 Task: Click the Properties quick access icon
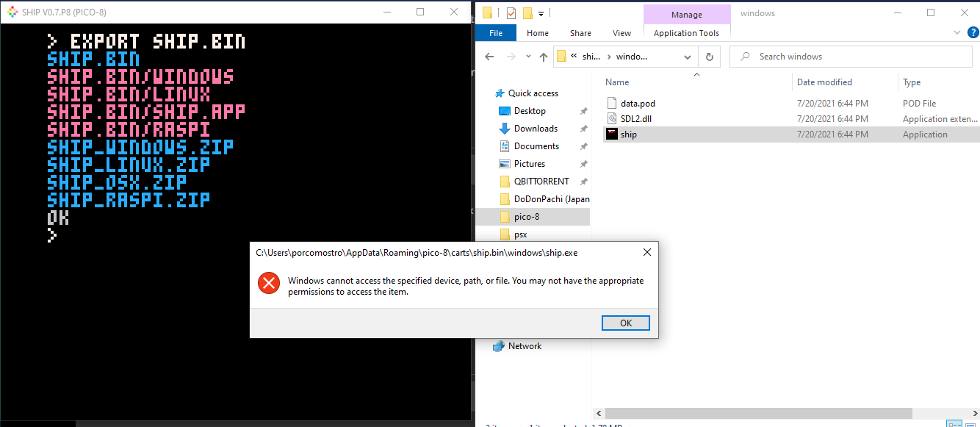click(x=511, y=13)
